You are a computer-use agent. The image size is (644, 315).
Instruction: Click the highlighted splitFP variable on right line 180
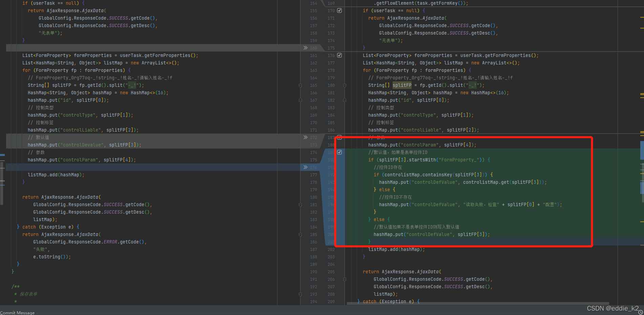pyautogui.click(x=402, y=85)
